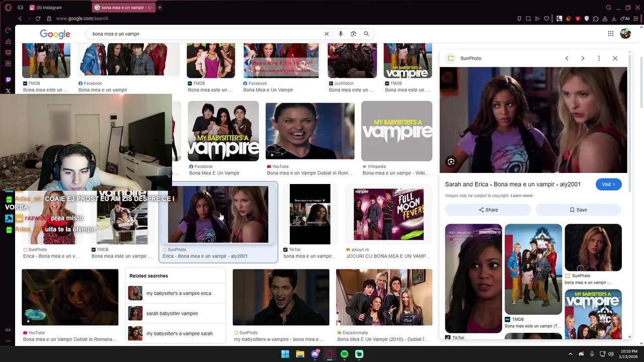Open the AI assistant toolbar button
Screen dimensions: 644x362
[x=625, y=19]
